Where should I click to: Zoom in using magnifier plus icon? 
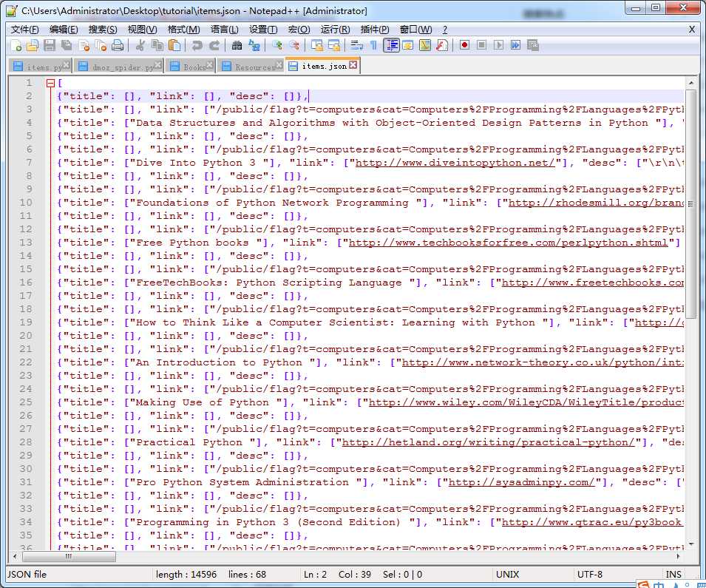coord(277,45)
